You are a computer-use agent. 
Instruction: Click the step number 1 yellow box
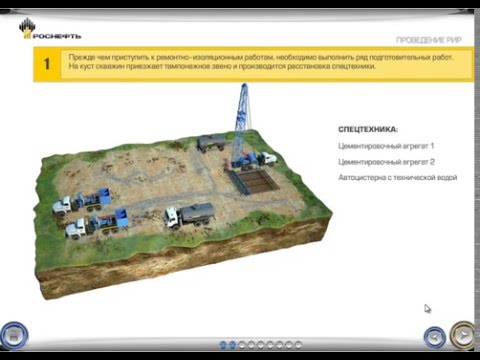click(47, 64)
